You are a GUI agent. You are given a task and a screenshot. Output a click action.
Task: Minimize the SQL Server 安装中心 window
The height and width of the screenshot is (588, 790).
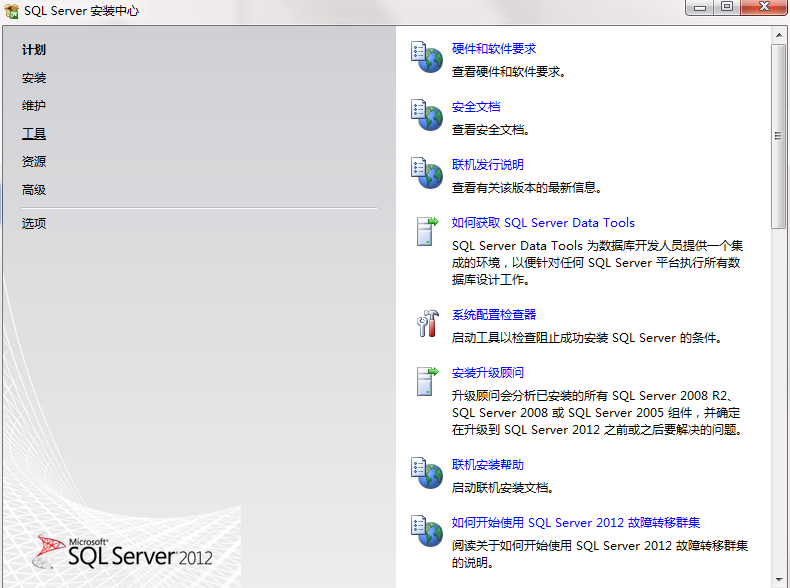tap(700, 8)
